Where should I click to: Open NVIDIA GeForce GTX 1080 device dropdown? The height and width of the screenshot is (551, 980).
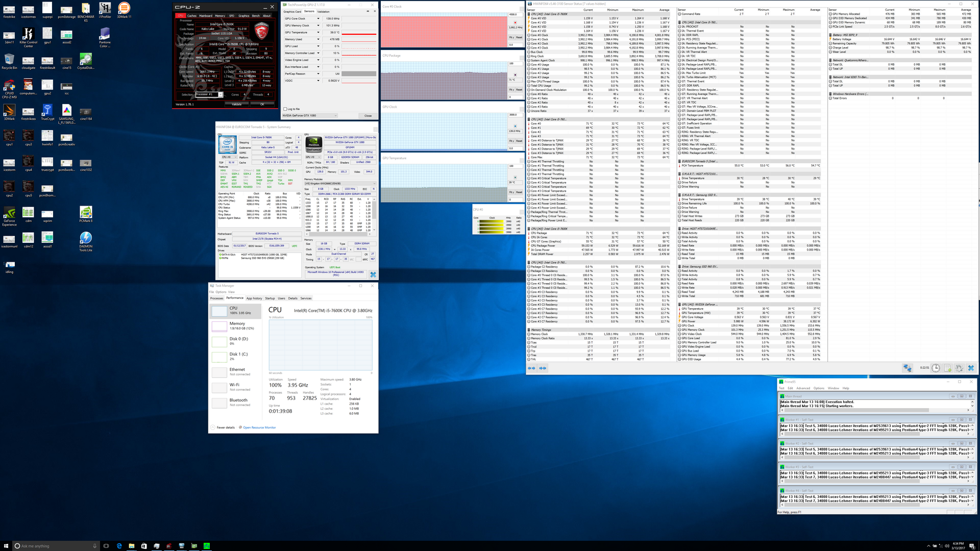click(310, 115)
